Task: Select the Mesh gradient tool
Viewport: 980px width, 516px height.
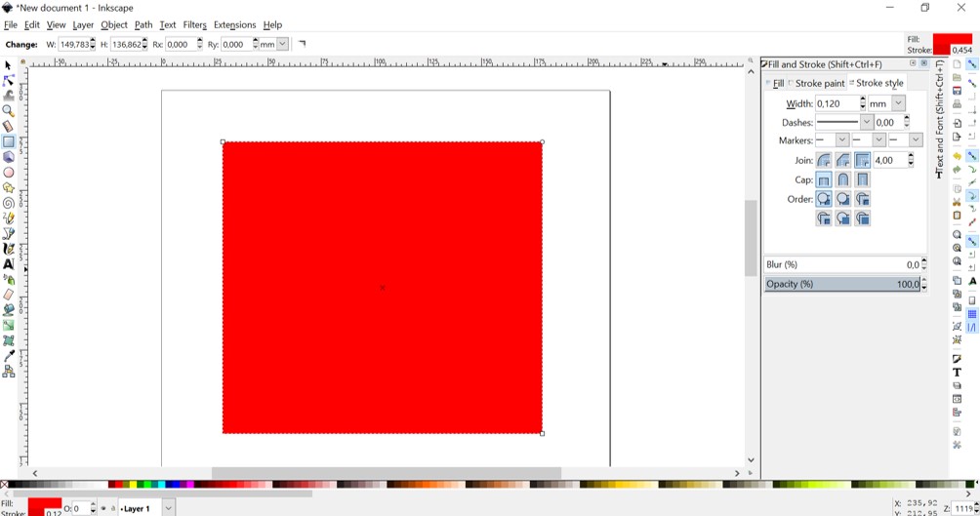Action: (x=8, y=340)
